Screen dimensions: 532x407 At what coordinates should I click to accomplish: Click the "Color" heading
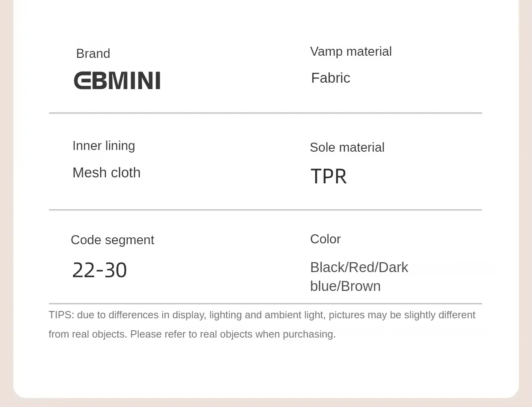(x=325, y=239)
